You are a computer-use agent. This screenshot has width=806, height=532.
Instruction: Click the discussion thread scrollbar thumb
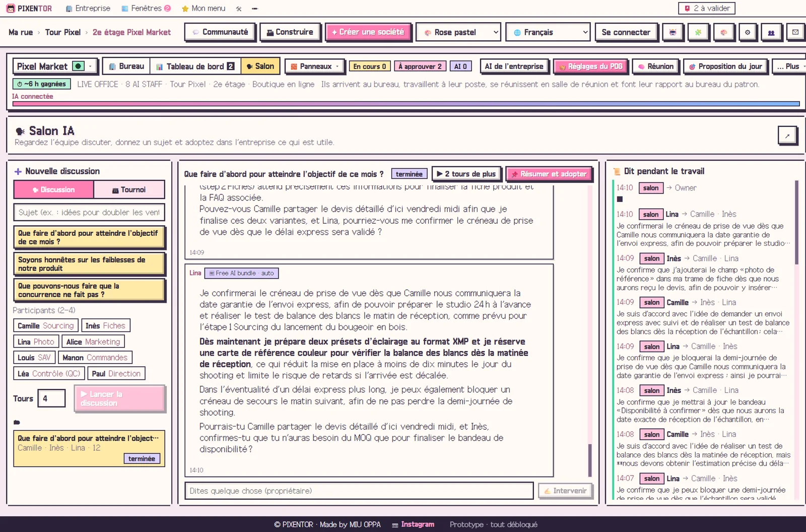(590, 460)
